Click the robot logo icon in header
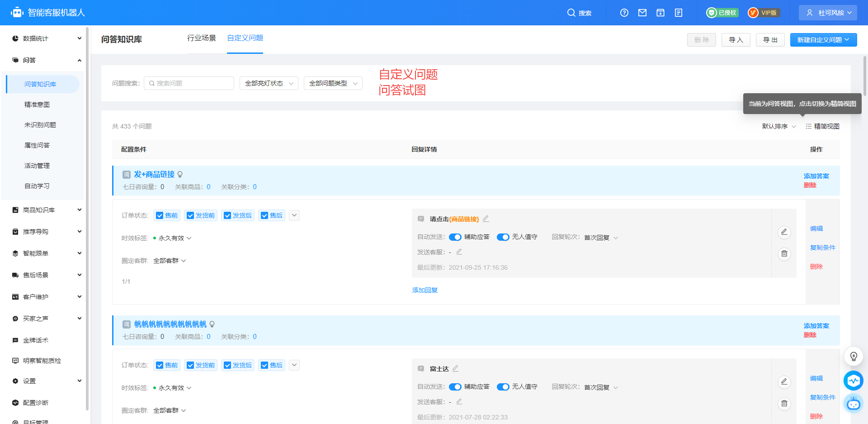Image resolution: width=868 pixels, height=424 pixels. click(17, 13)
